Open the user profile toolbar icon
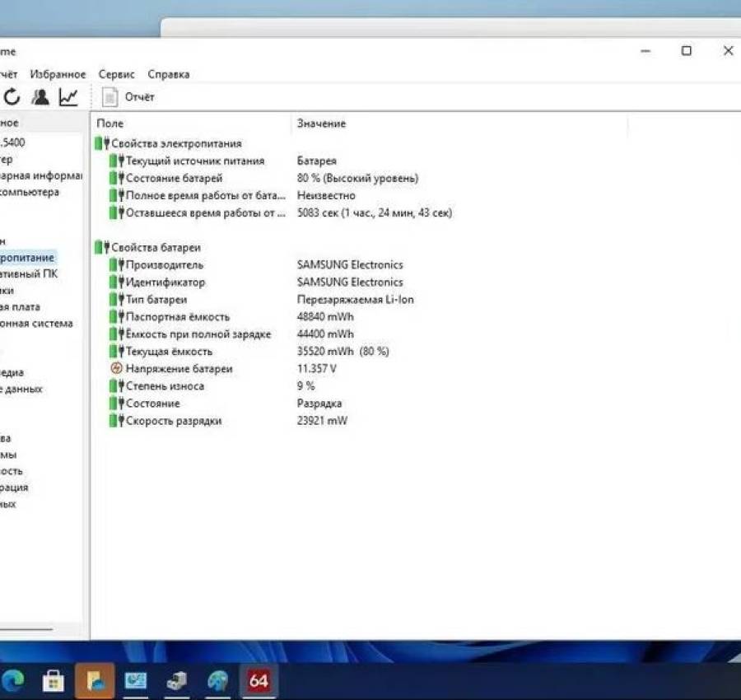Screen dimensions: 741x700 (40, 97)
